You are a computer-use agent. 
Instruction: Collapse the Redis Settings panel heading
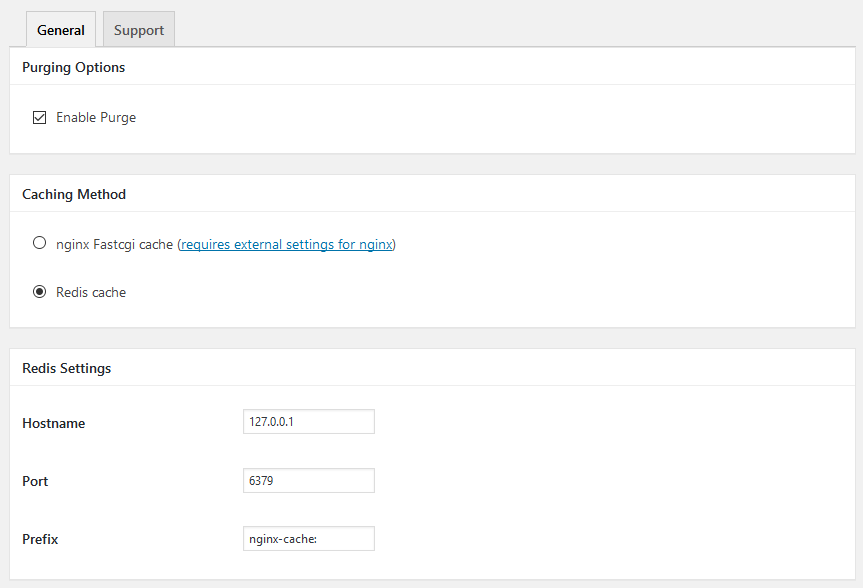click(67, 368)
